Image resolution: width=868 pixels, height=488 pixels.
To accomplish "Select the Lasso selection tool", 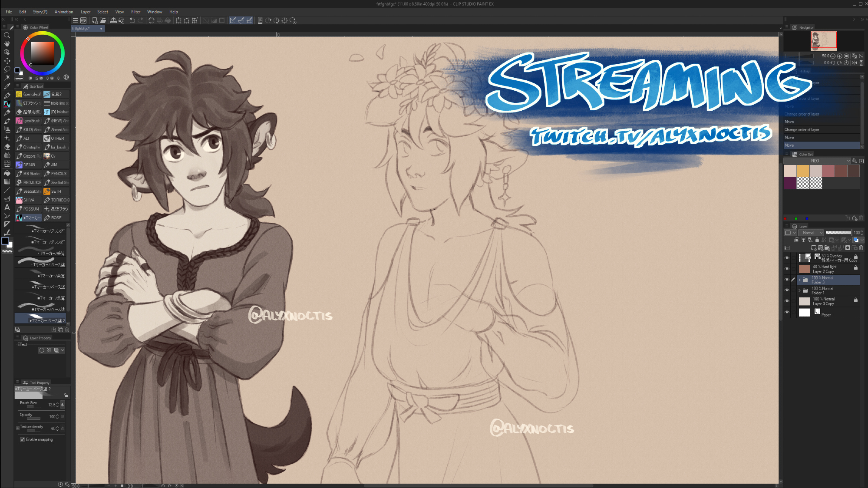I will 7,69.
